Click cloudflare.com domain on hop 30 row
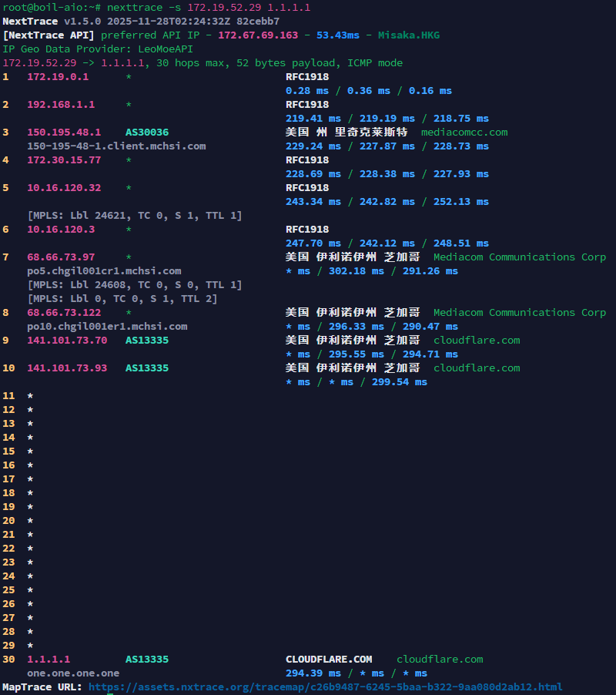The height and width of the screenshot is (695, 616). [440, 660]
